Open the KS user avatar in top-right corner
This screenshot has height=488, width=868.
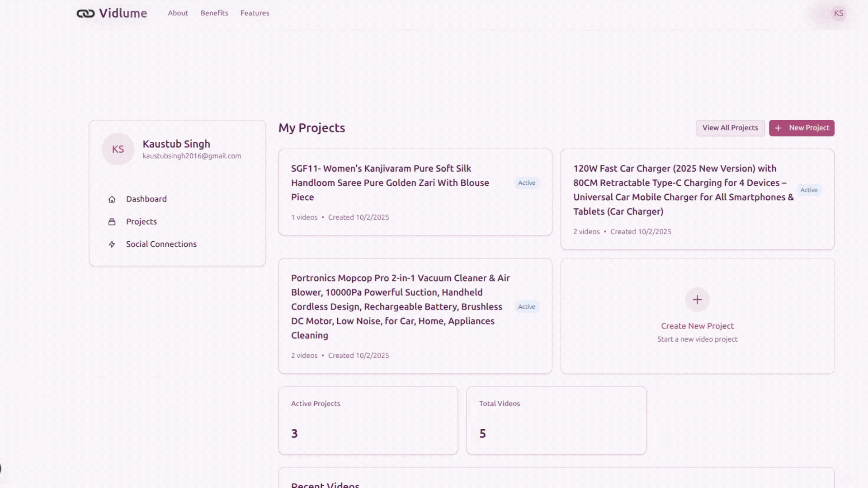838,14
